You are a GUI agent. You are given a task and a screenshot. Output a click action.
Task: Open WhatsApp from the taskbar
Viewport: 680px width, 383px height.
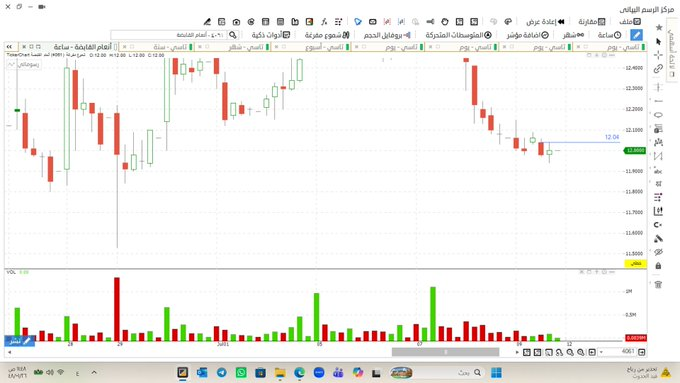[x=241, y=373]
